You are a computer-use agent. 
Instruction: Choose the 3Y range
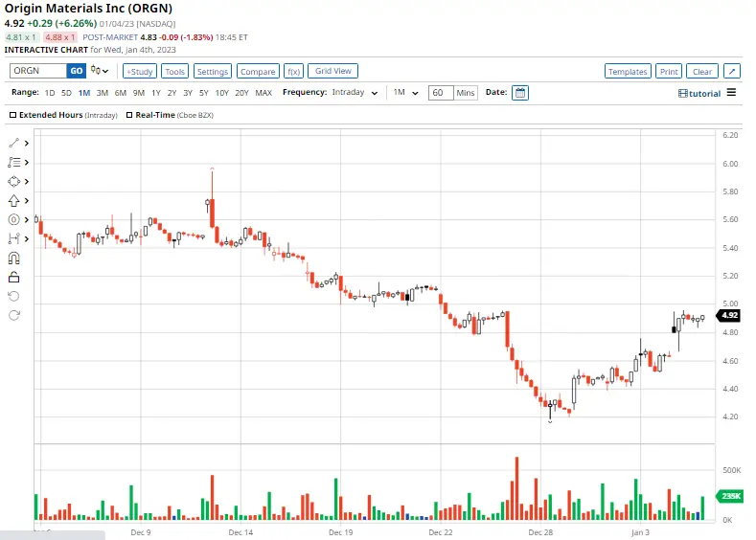coord(188,93)
